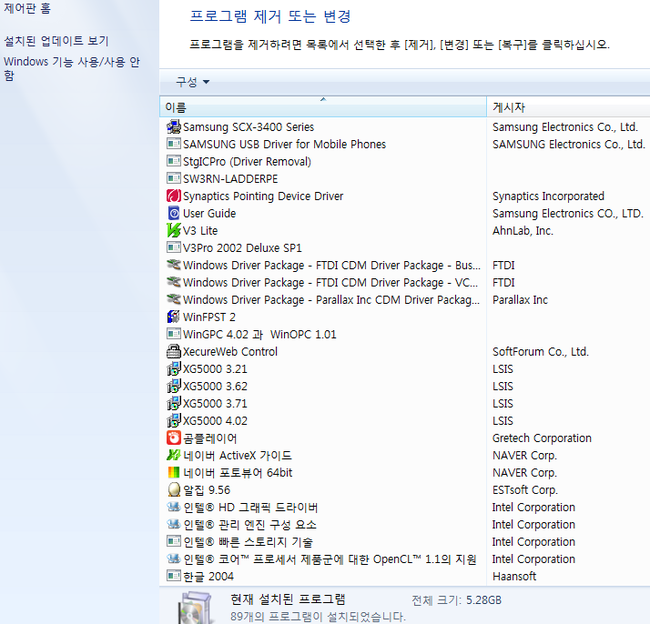Click the 인텔 빠른 스토리지 기술 icon
Image resolution: width=650 pixels, height=624 pixels.
[174, 541]
